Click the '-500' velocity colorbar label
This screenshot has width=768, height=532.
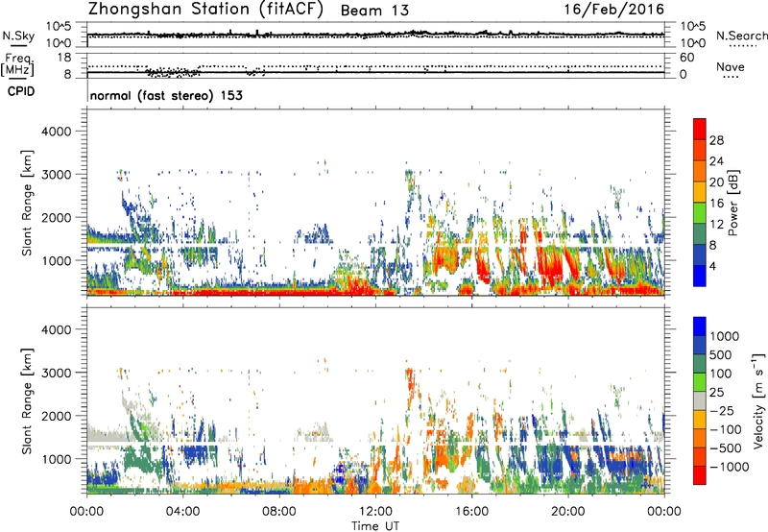pos(725,448)
